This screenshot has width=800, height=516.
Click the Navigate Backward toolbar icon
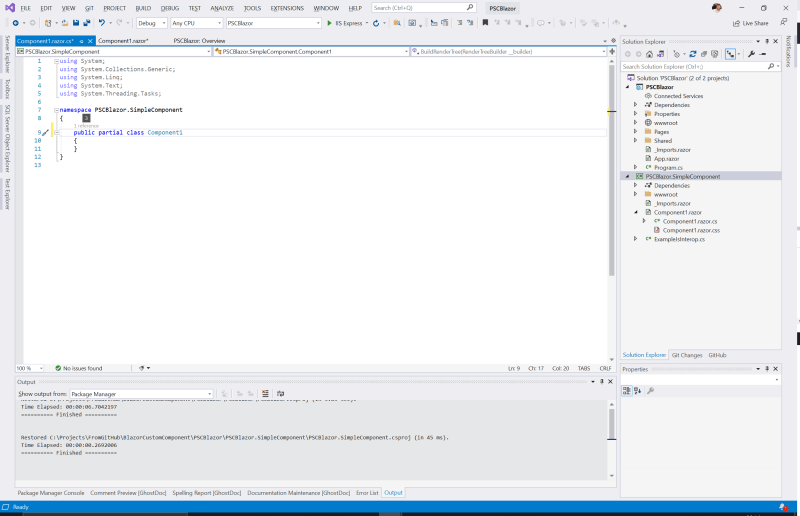click(x=16, y=23)
